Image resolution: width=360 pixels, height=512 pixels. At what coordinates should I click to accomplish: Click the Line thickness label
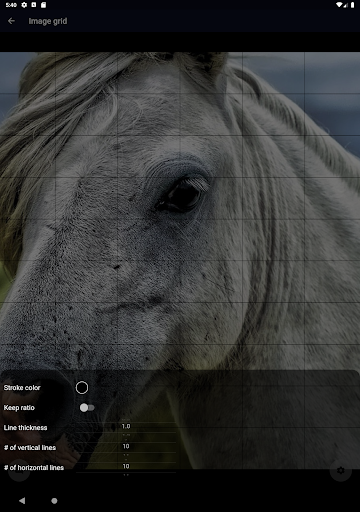(x=25, y=428)
